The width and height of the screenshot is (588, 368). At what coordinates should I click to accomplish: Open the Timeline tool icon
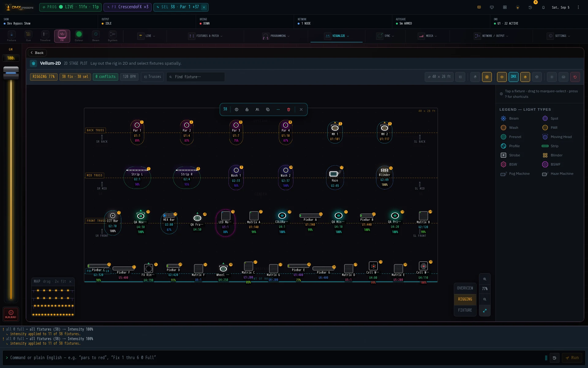(45, 36)
